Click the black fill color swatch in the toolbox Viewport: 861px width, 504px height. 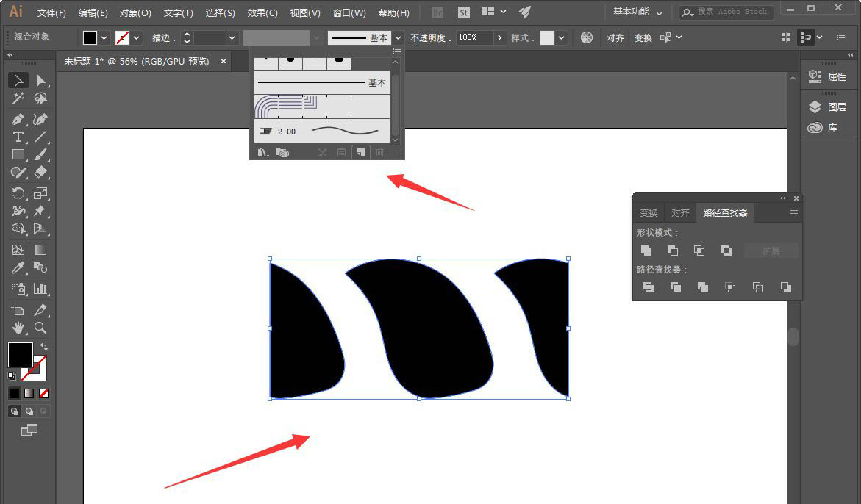tap(20, 354)
